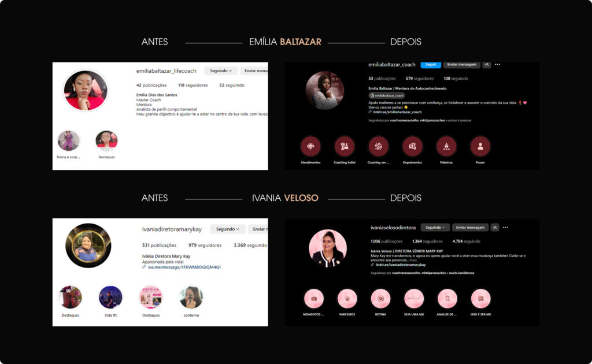Open the Atendimentos story highlight
This screenshot has height=364, width=592.
coord(310,146)
